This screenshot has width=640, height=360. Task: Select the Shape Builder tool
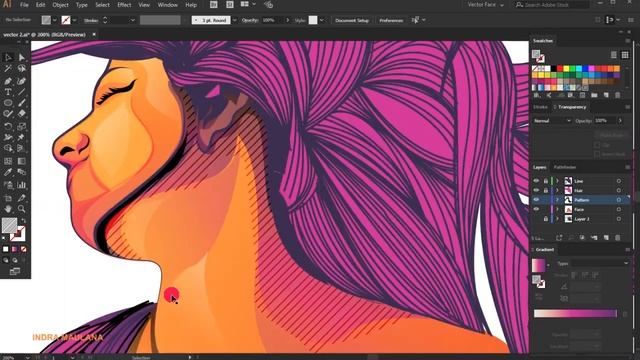tap(8, 149)
